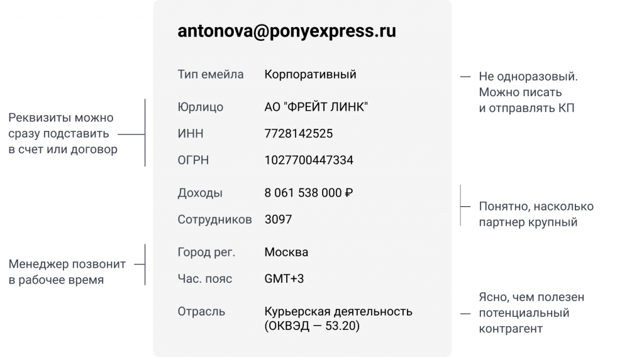Click the "Доходы" field label
The width and height of the screenshot is (644, 357).
click(x=200, y=193)
